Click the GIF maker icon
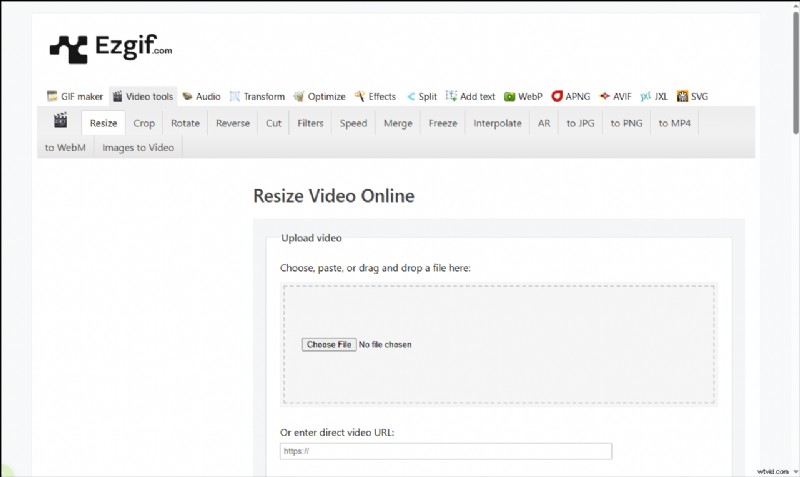The height and width of the screenshot is (477, 800). [52, 96]
